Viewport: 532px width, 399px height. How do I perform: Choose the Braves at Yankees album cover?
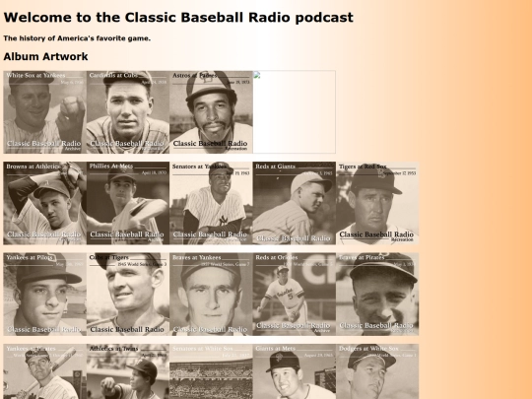pos(211,295)
